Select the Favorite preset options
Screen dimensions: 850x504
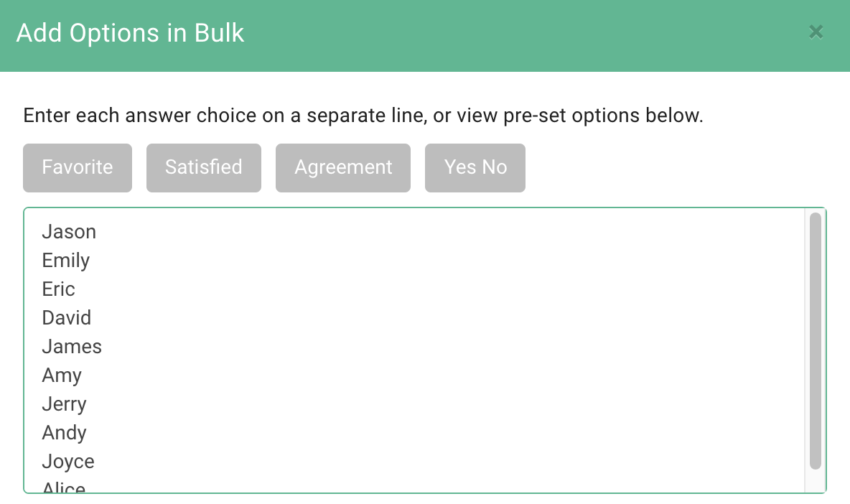pyautogui.click(x=77, y=167)
